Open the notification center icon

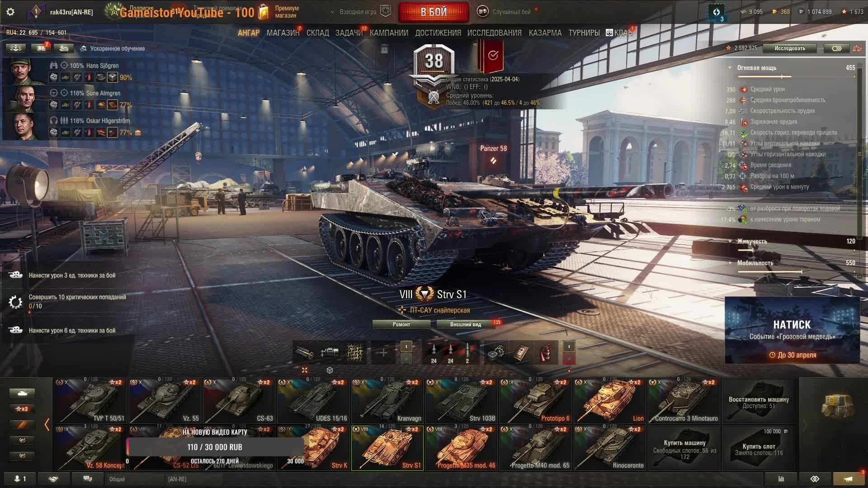[x=849, y=479]
